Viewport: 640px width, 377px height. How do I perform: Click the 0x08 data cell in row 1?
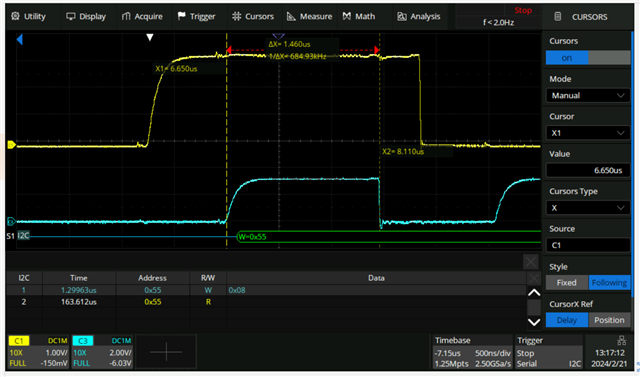point(237,290)
